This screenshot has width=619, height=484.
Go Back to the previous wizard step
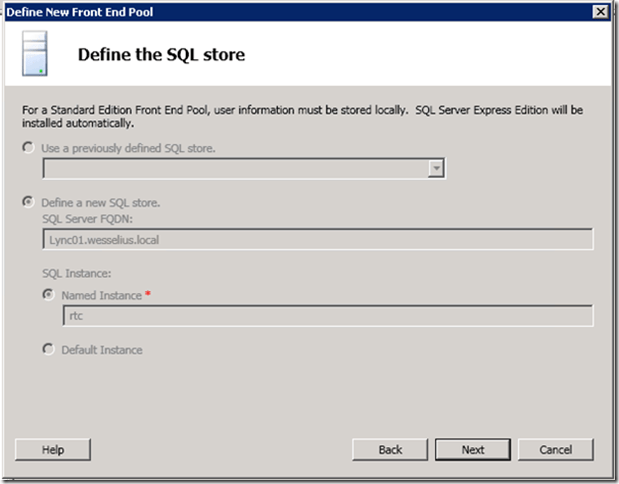point(390,450)
